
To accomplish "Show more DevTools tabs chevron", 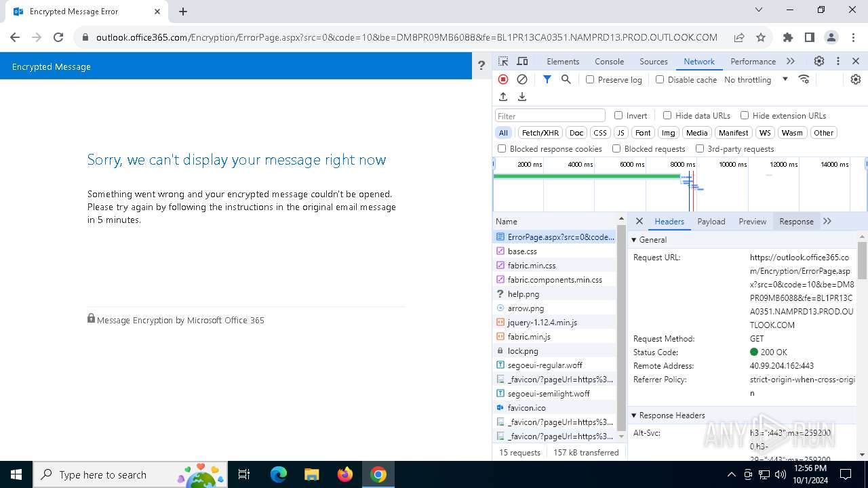I will [x=791, y=61].
